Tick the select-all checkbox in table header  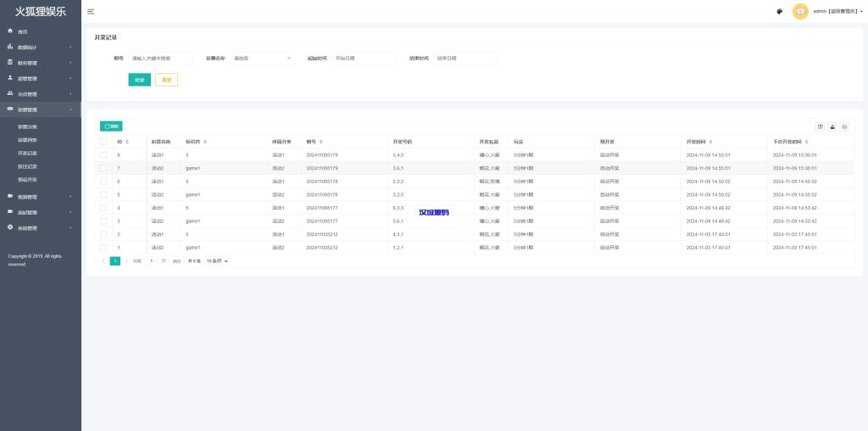pos(103,142)
